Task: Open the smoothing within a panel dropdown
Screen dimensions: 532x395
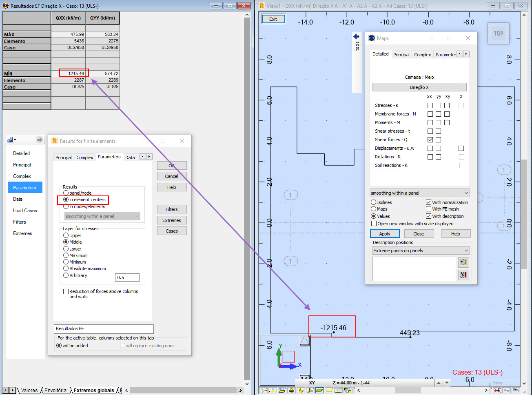Action: point(419,193)
